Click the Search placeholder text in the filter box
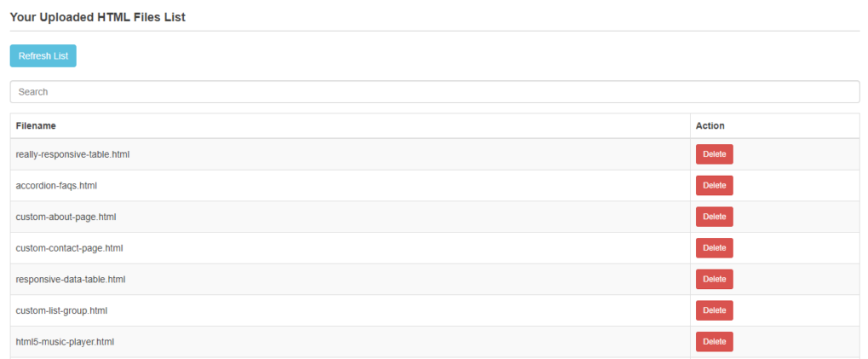This screenshot has height=359, width=868. (x=33, y=92)
